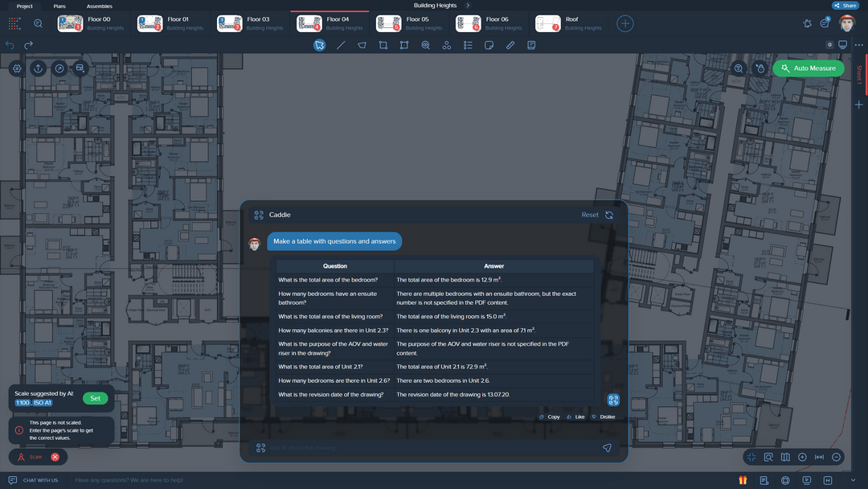The image size is (868, 489).
Task: Select the arrow selection tool
Action: click(x=319, y=45)
